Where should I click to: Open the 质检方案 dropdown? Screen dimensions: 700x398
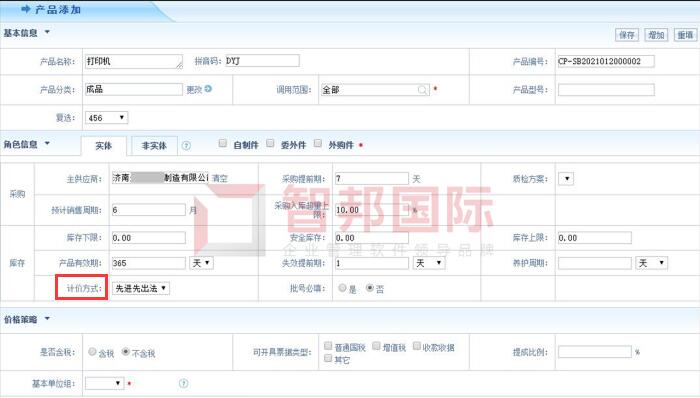[566, 179]
